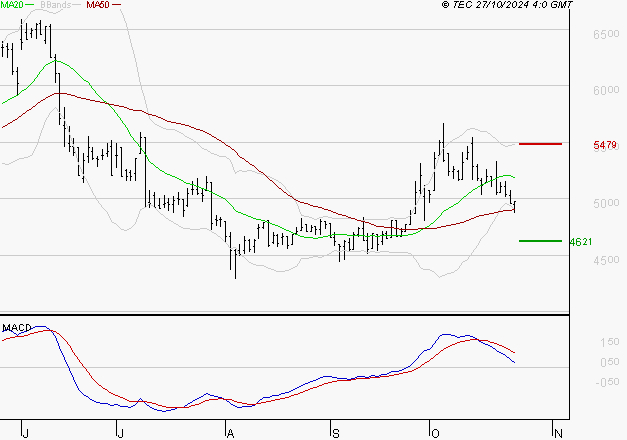
Task: Click the second J month label
Action: (x=120, y=433)
